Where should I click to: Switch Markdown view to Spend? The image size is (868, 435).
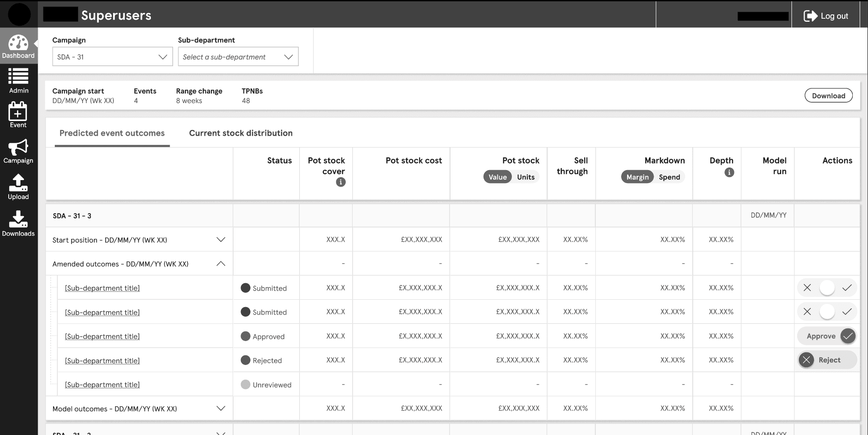tap(669, 177)
